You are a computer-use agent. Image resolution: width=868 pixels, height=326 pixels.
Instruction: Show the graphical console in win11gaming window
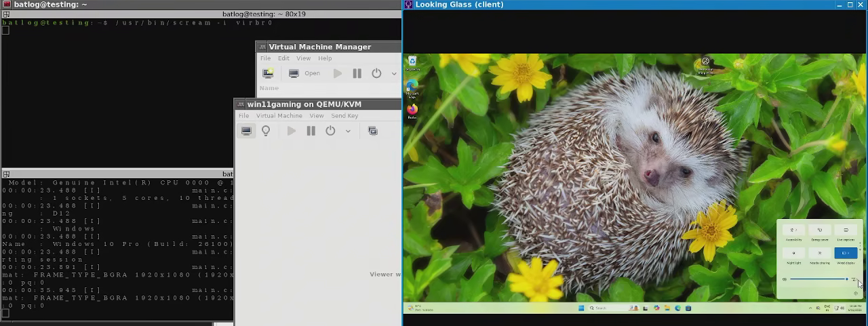[x=246, y=131]
